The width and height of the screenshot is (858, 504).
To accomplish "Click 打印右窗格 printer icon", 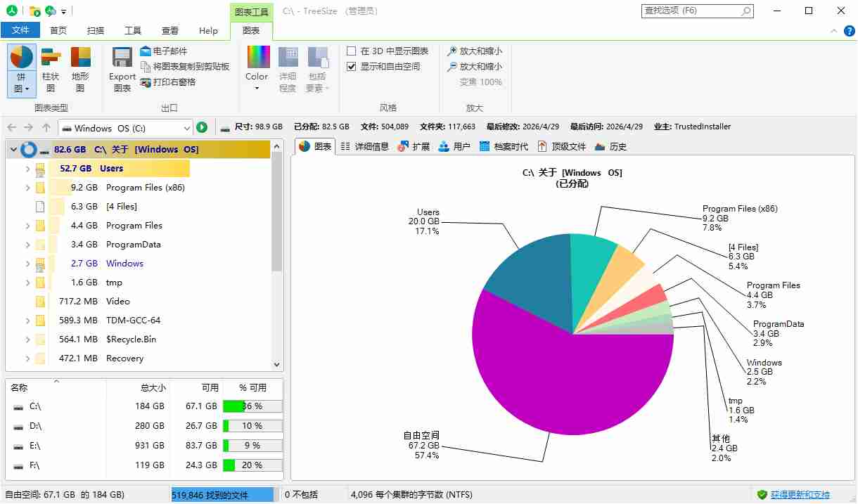I will click(x=146, y=82).
